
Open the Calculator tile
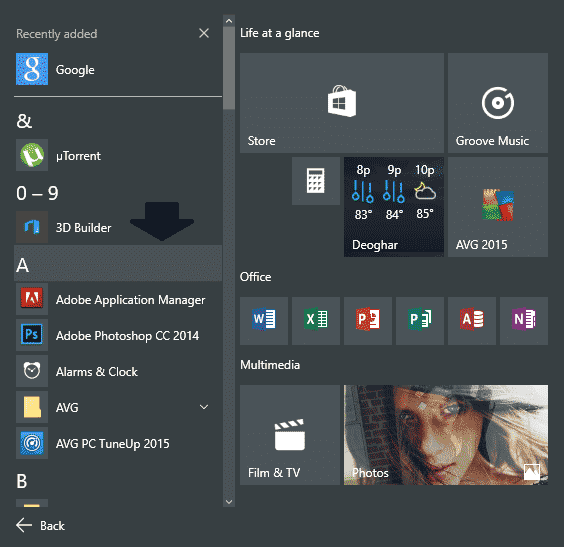tap(316, 181)
